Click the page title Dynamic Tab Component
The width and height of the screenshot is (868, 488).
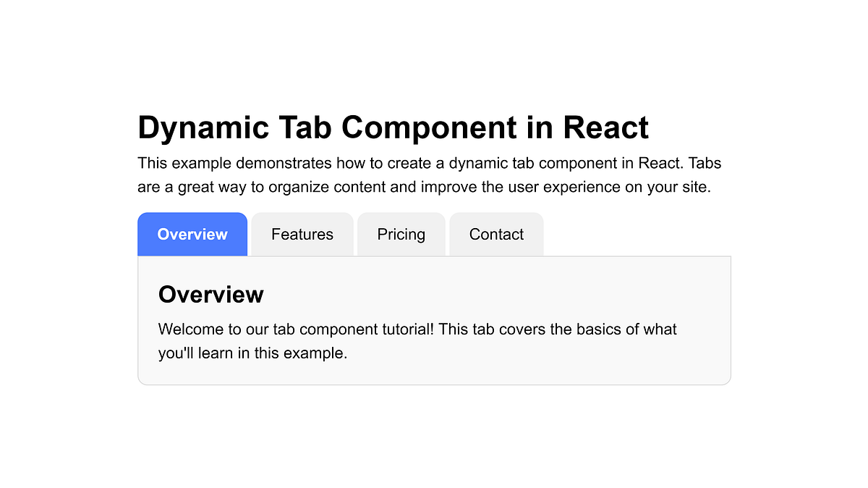tap(393, 127)
